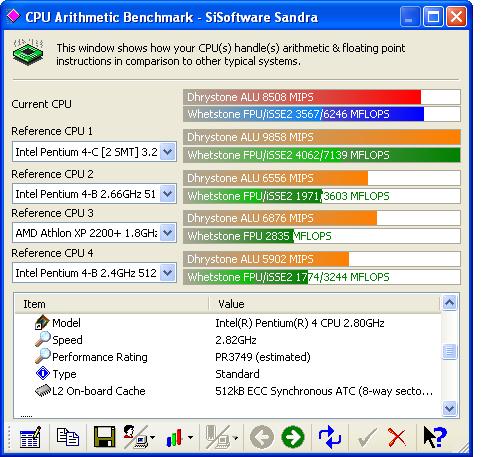500x457 pixels.
Task: Maximize the Sandra benchmark window
Action: pyautogui.click(x=433, y=17)
